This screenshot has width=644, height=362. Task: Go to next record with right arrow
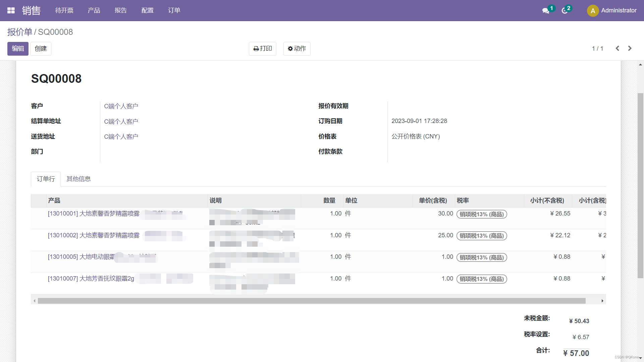(x=630, y=48)
